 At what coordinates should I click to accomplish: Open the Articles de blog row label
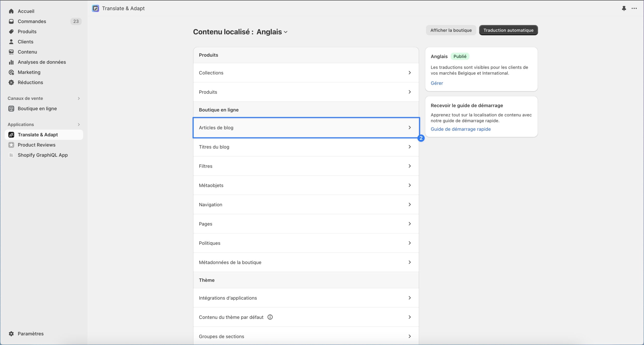(216, 128)
